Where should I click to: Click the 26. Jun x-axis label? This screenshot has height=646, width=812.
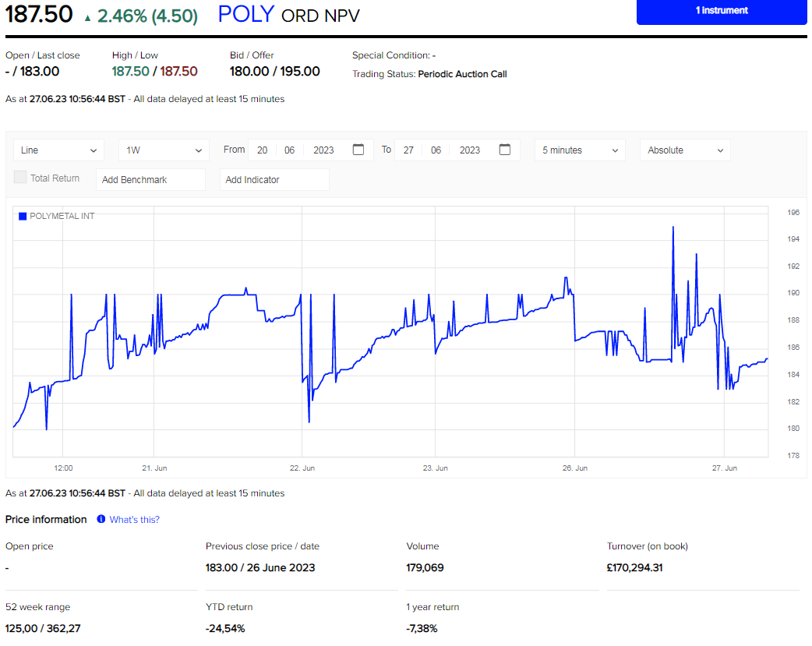[575, 468]
